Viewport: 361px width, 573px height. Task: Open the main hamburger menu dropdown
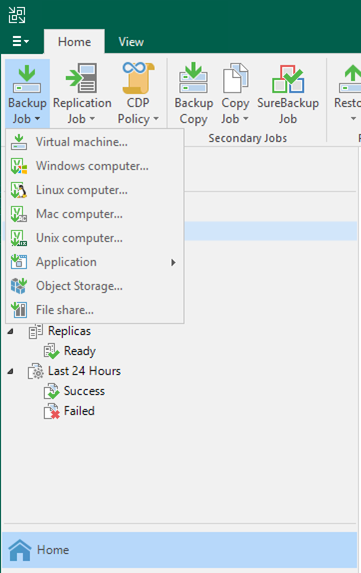click(x=20, y=41)
